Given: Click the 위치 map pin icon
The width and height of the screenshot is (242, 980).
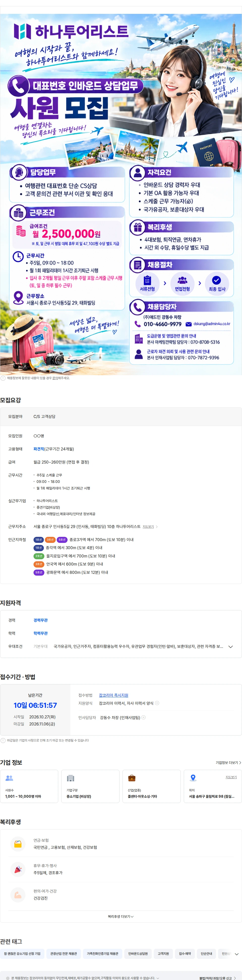Looking at the screenshot, I should click(x=193, y=778).
